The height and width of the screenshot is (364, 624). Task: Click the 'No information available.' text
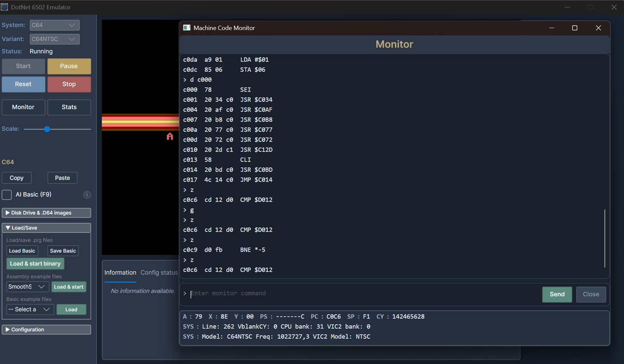point(143,291)
